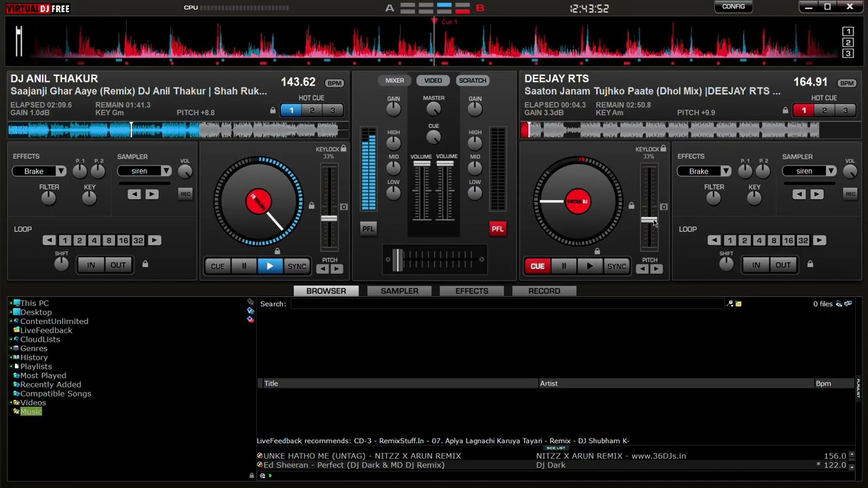Set loop IN point on left deck
This screenshot has width=868, height=488.
click(x=91, y=265)
